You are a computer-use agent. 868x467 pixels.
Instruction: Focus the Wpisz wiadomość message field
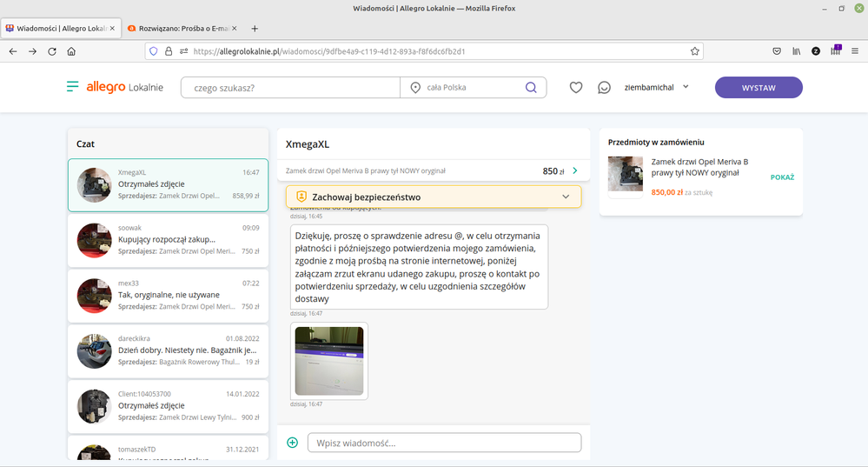tap(445, 443)
